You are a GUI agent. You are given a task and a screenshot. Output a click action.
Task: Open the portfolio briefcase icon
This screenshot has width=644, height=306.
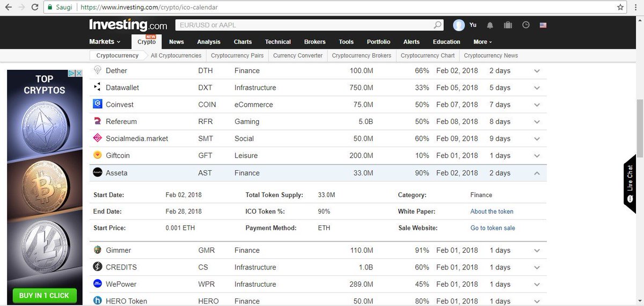pos(508,25)
